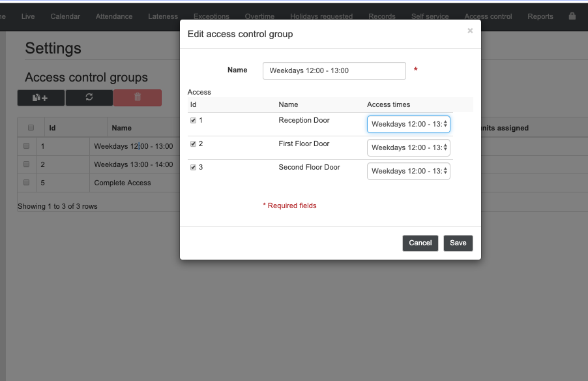Uncheck the First Floor Door access checkbox

(x=193, y=144)
